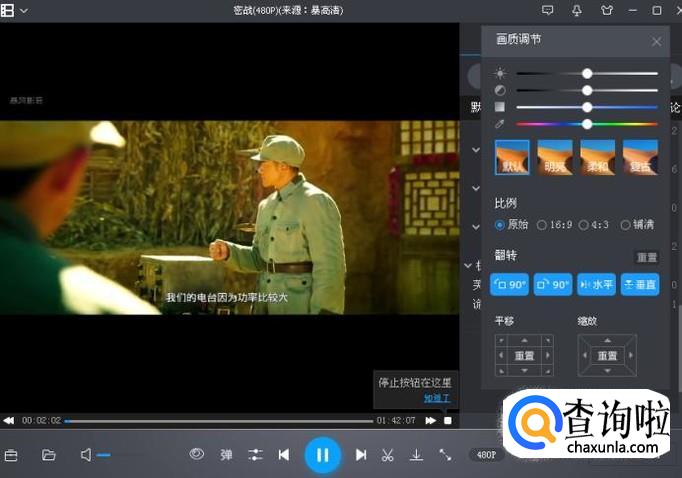Click up arrow in 平移 pad
Viewport: 682px width, 478px height.
coord(524,340)
